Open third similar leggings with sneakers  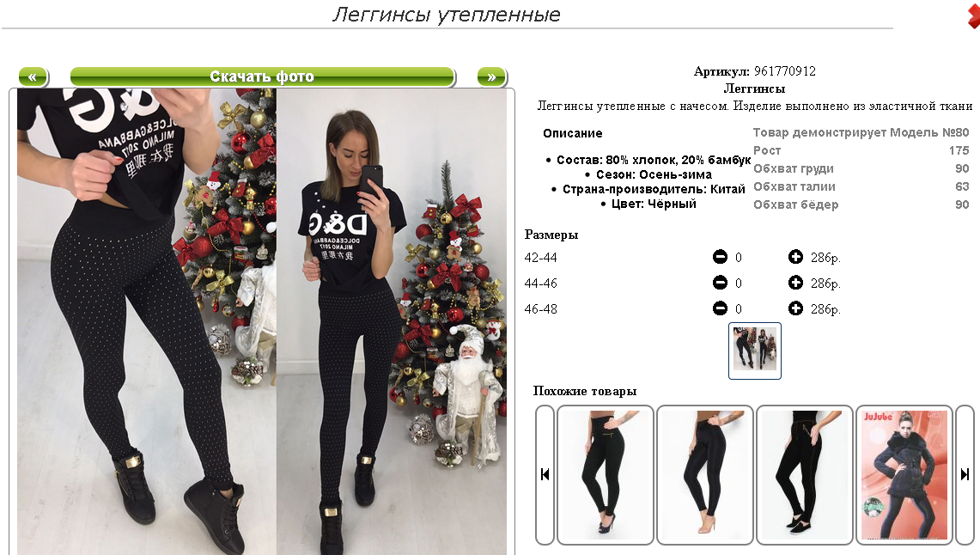pos(805,474)
